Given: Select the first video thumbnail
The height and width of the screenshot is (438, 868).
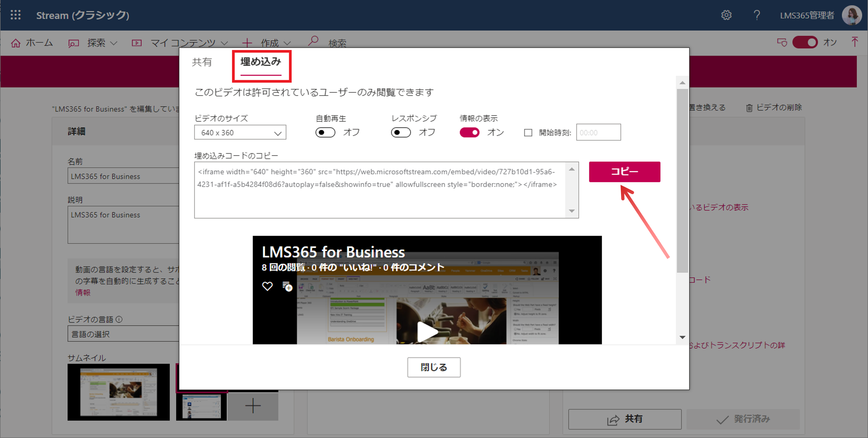Looking at the screenshot, I should click(x=119, y=392).
